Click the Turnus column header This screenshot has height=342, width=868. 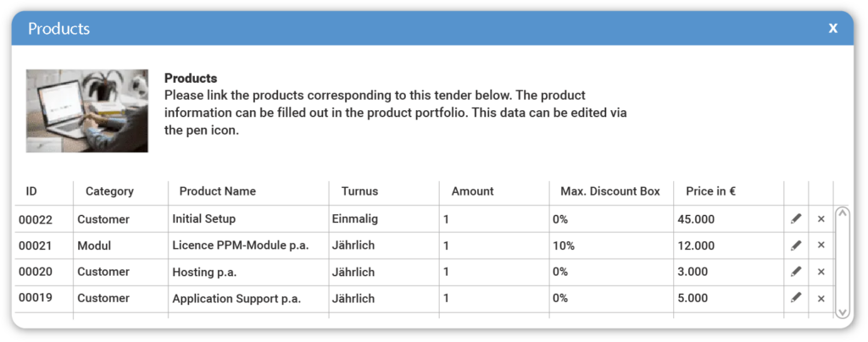pyautogui.click(x=359, y=191)
